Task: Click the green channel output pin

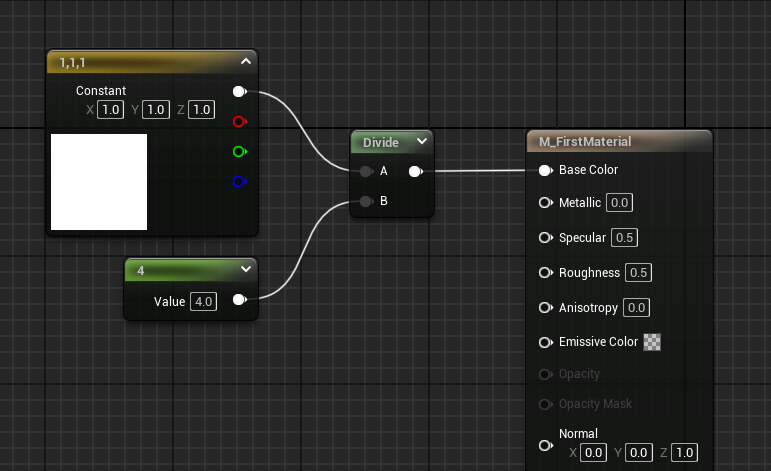Action: 239,151
